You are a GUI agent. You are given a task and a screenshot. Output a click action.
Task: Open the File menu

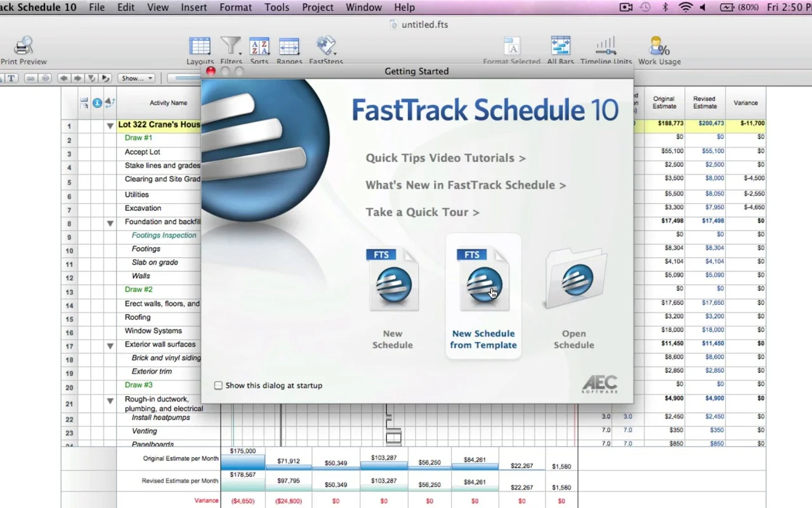pyautogui.click(x=97, y=8)
